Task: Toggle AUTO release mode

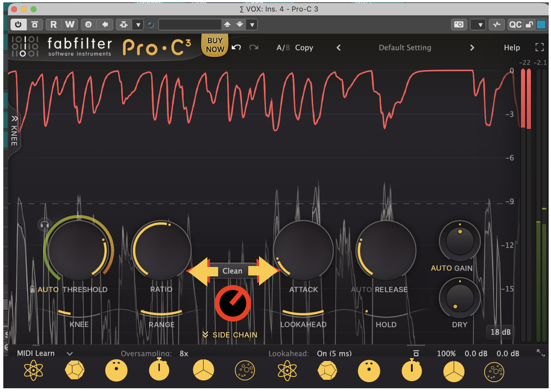Action: click(x=361, y=290)
